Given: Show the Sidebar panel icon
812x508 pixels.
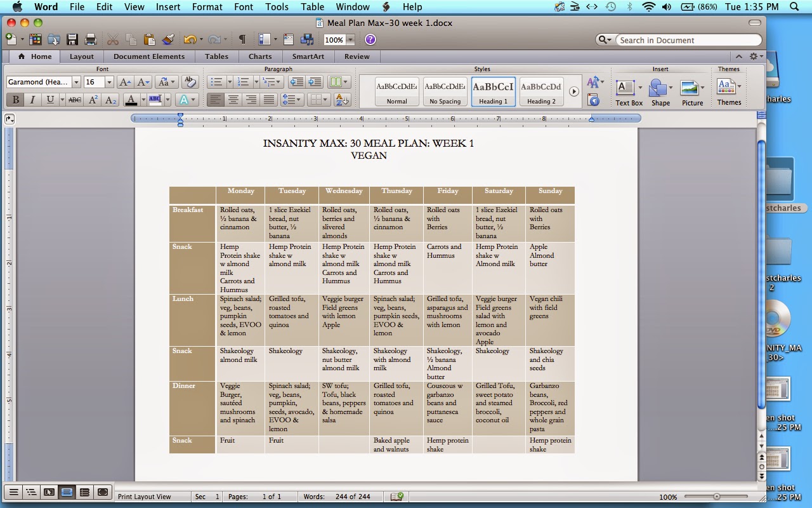Looking at the screenshot, I should click(265, 39).
